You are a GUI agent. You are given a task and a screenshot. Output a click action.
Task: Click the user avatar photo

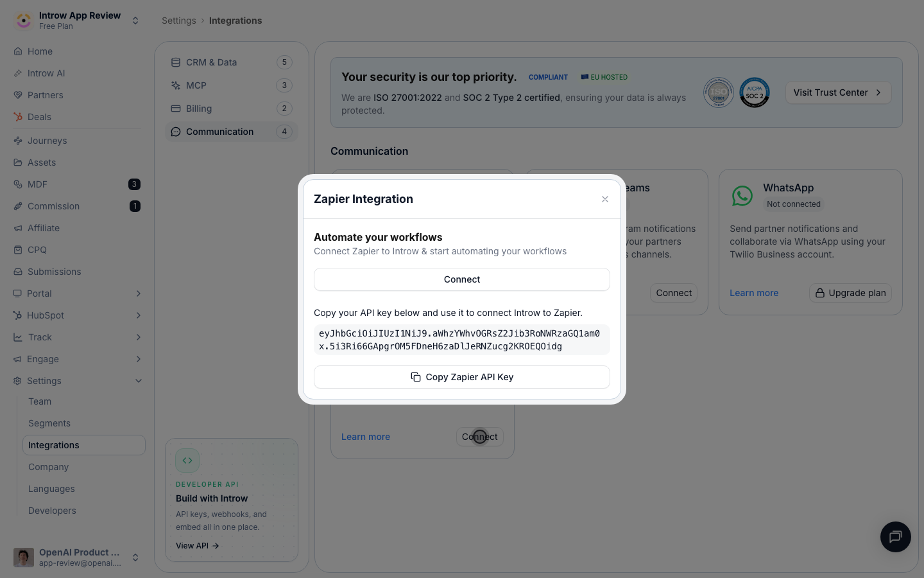(24, 557)
